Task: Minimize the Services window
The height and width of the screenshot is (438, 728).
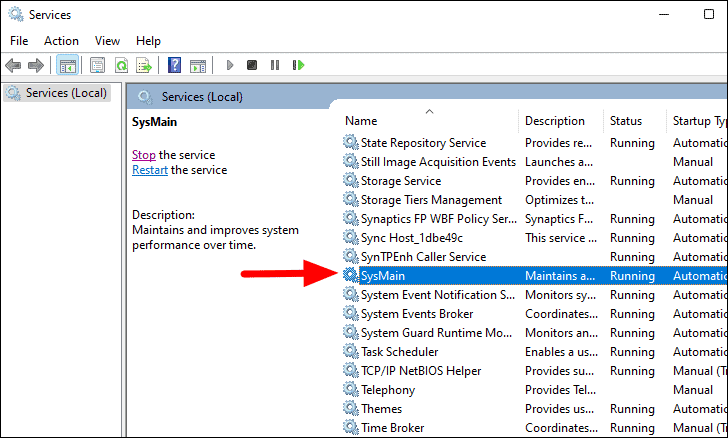Action: [x=664, y=14]
